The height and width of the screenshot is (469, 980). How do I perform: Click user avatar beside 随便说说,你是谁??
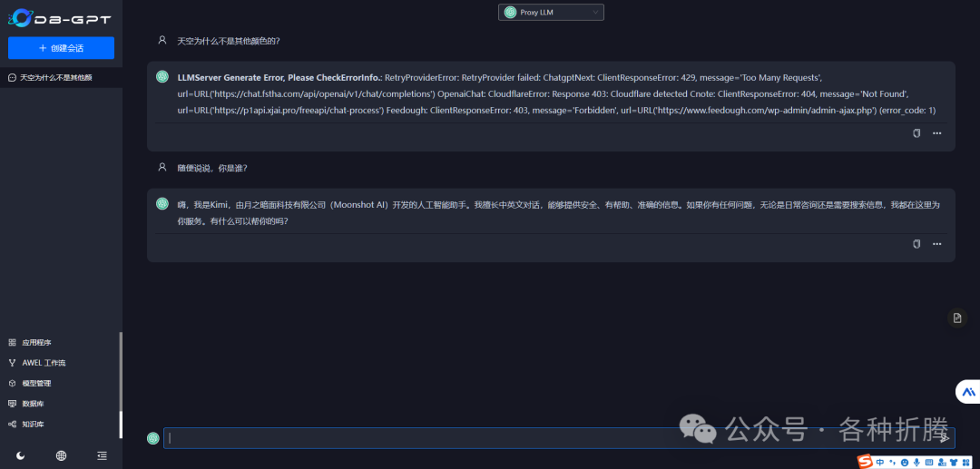162,167
